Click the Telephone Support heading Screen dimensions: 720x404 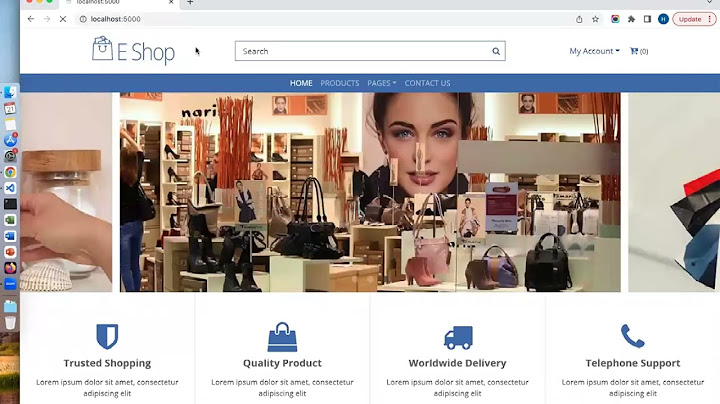click(x=633, y=363)
